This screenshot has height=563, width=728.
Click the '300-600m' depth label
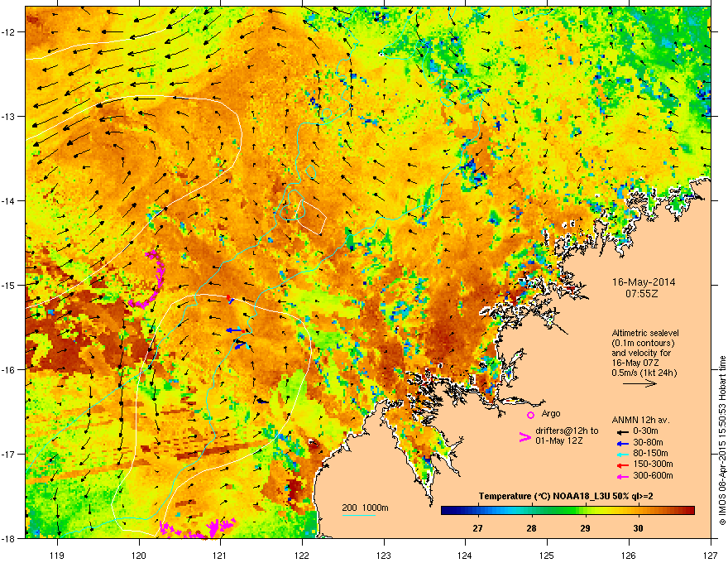(654, 476)
